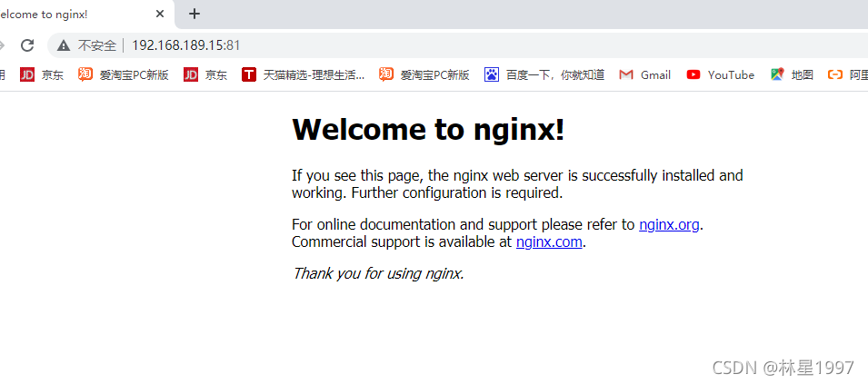Image resolution: width=868 pixels, height=384 pixels.
Task: Open the second 爱淘宝PC新版 bookmark
Action: [x=424, y=74]
